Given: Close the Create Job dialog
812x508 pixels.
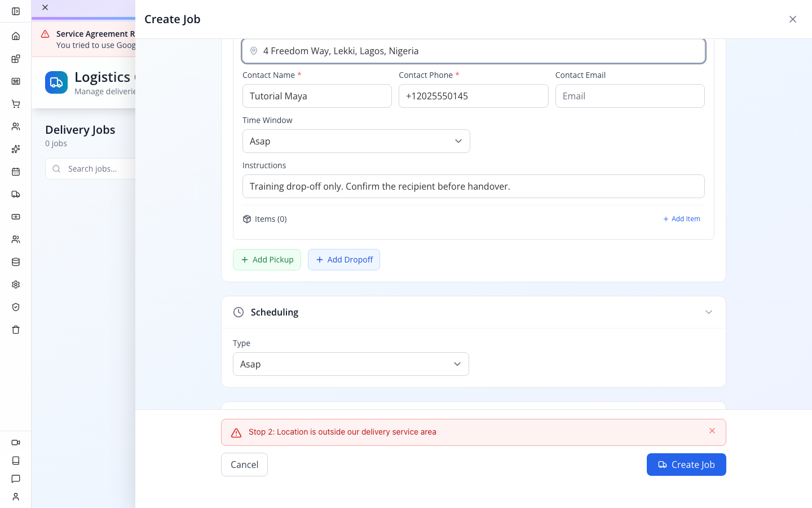Looking at the screenshot, I should coord(793,19).
